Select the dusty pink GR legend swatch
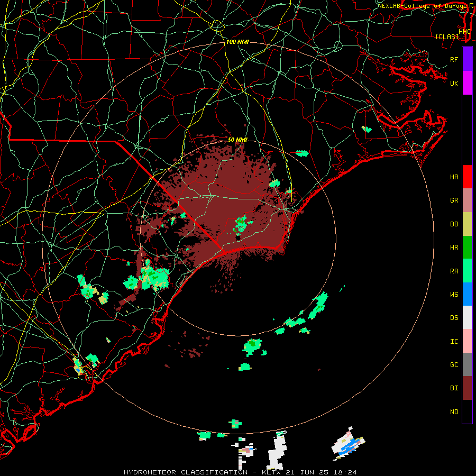 point(467,200)
